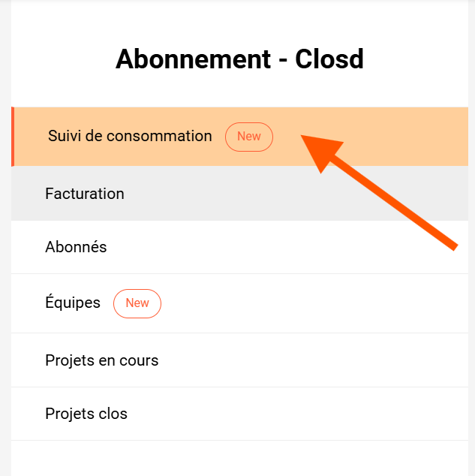Click the empty space right of Projets en cours
The width and height of the screenshot is (475, 476).
pos(315,360)
